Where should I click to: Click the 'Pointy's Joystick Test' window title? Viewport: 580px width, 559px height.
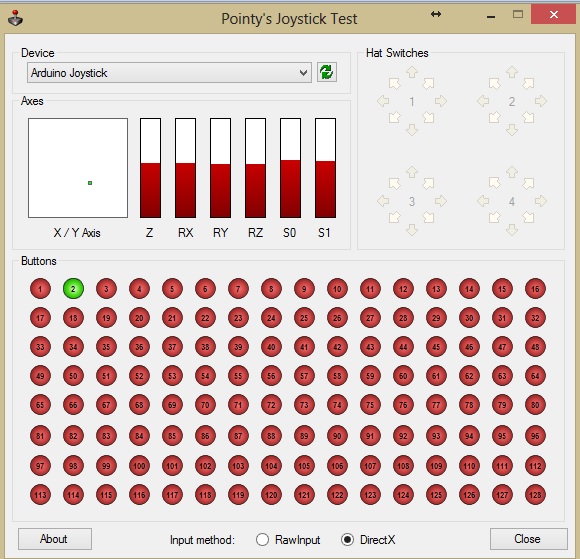[x=289, y=18]
